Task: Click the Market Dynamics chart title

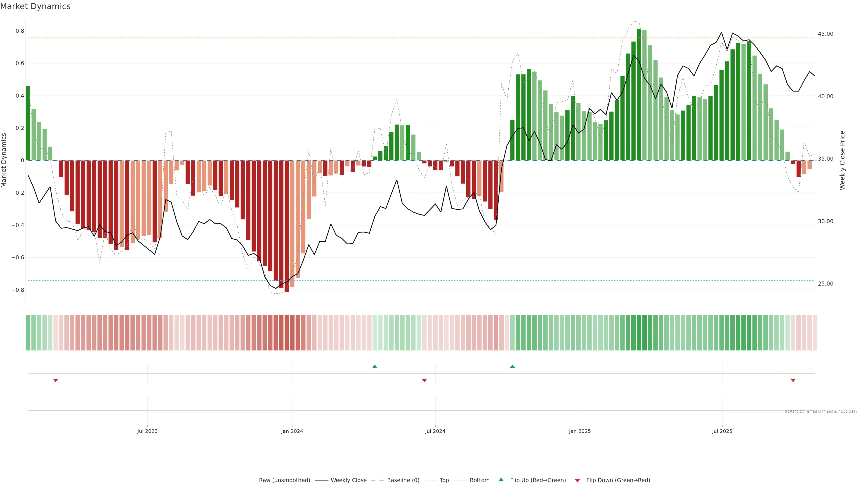Action: pyautogui.click(x=35, y=6)
